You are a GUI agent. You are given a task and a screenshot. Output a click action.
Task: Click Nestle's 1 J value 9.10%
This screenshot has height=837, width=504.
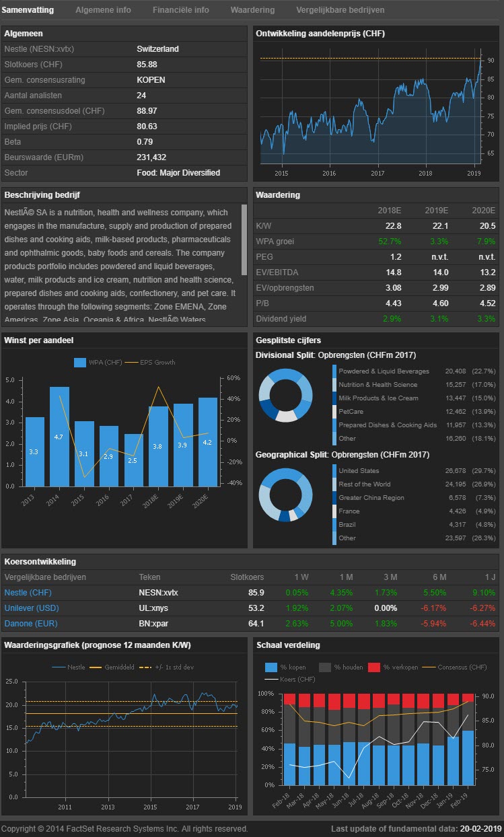tap(482, 593)
